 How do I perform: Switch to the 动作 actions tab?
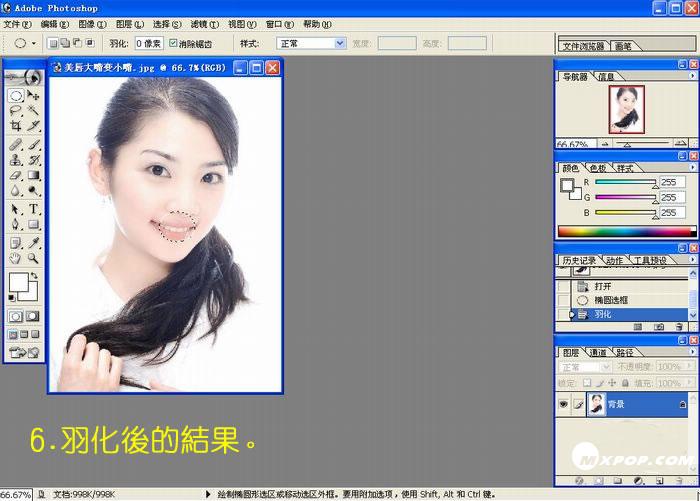pyautogui.click(x=615, y=260)
